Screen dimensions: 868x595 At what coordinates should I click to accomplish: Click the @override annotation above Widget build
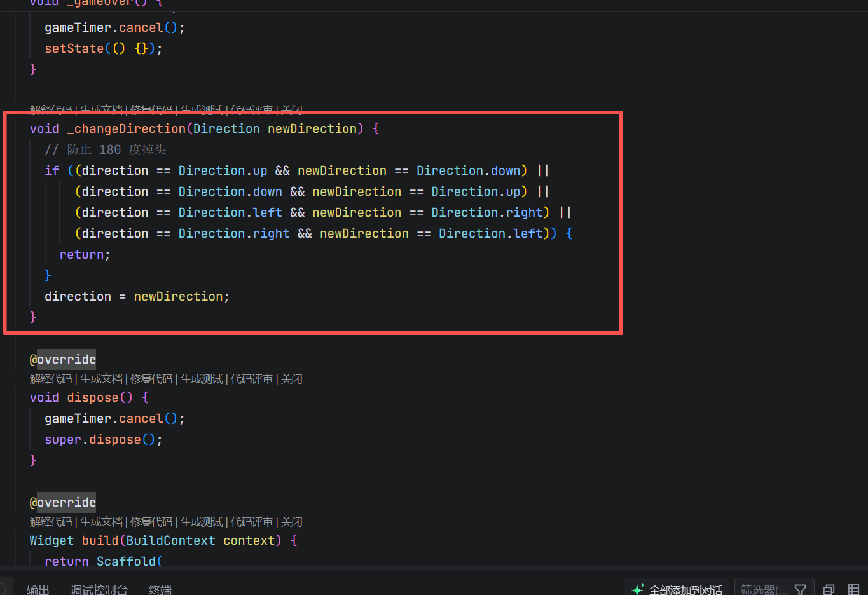(x=63, y=502)
